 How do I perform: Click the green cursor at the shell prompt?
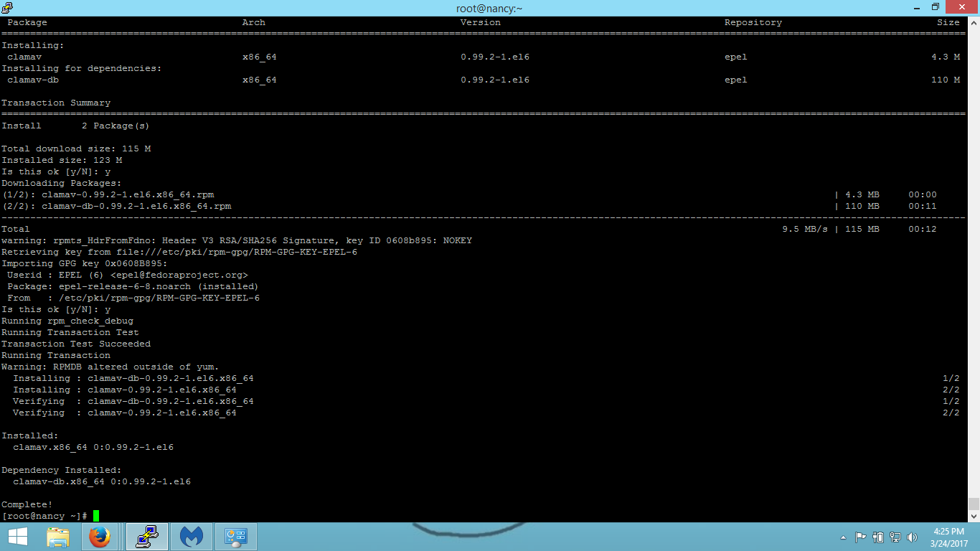point(96,516)
